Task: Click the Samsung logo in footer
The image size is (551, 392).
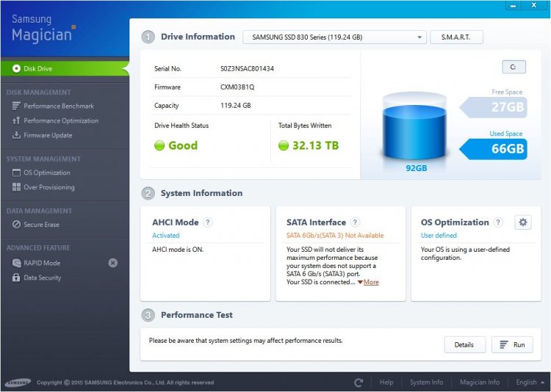Action: click(x=18, y=382)
